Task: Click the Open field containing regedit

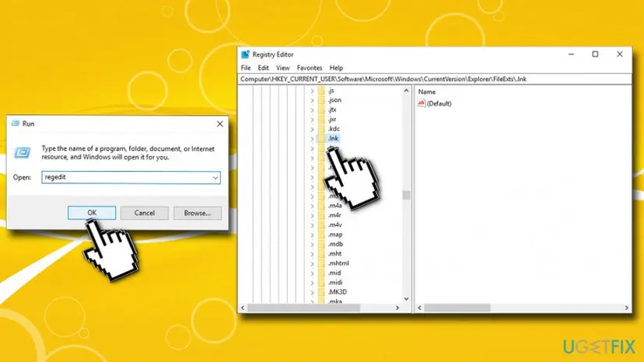Action: (131, 177)
